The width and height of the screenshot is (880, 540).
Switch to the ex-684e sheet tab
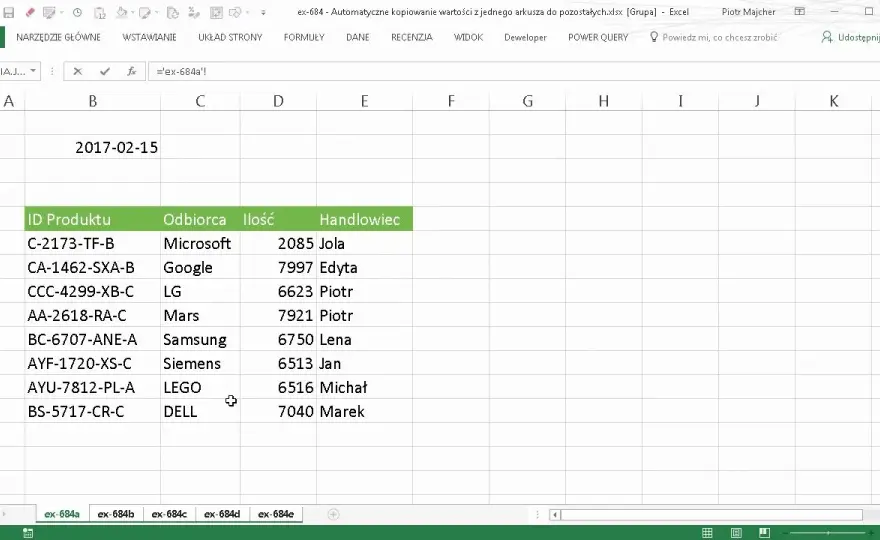tap(276, 514)
